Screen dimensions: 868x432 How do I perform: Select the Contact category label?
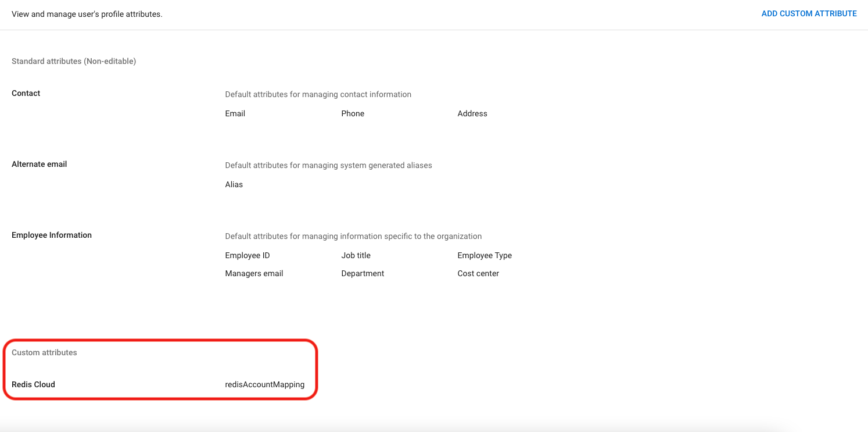pos(26,93)
